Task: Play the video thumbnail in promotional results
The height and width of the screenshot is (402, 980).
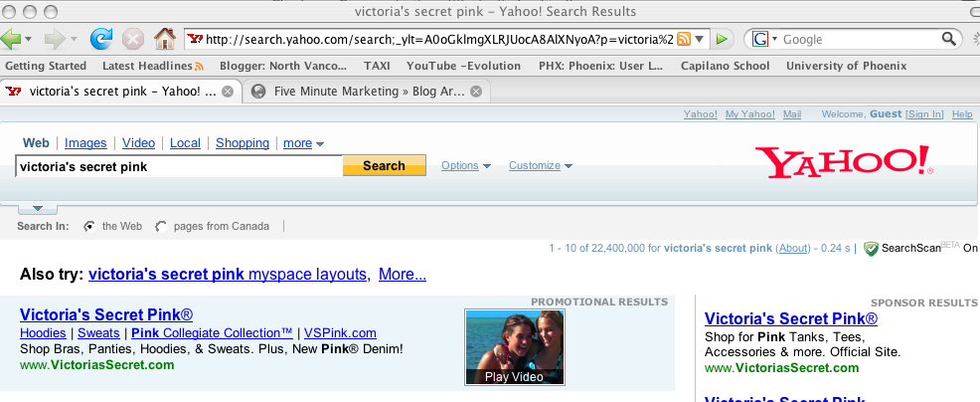Action: click(x=515, y=347)
